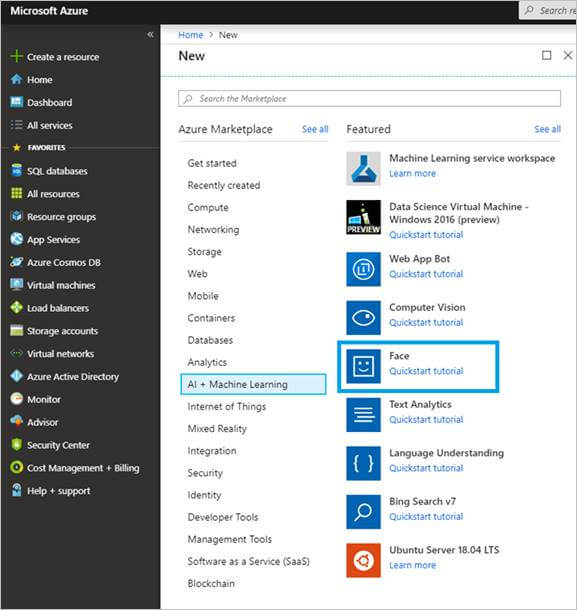Click the All resources grid icon

(x=16, y=193)
